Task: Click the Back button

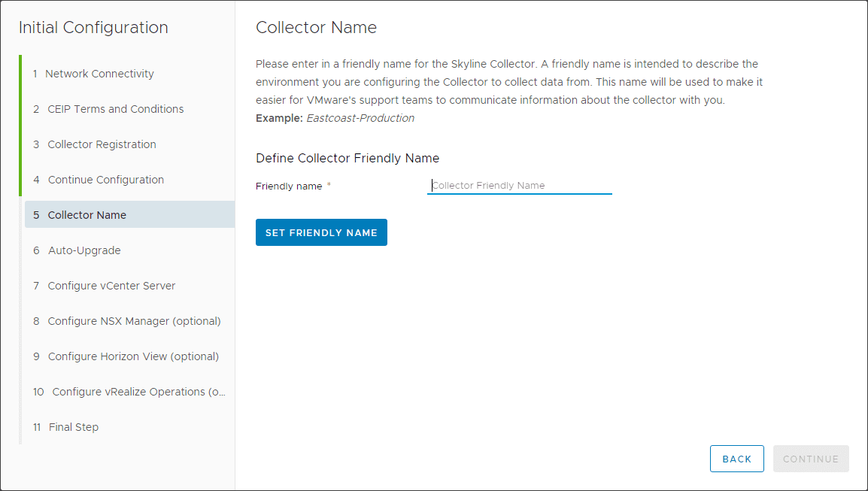Action: coord(736,459)
